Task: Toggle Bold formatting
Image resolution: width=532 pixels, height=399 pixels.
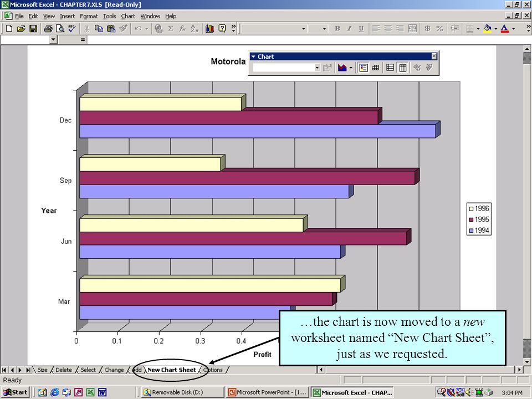Action: click(337, 28)
